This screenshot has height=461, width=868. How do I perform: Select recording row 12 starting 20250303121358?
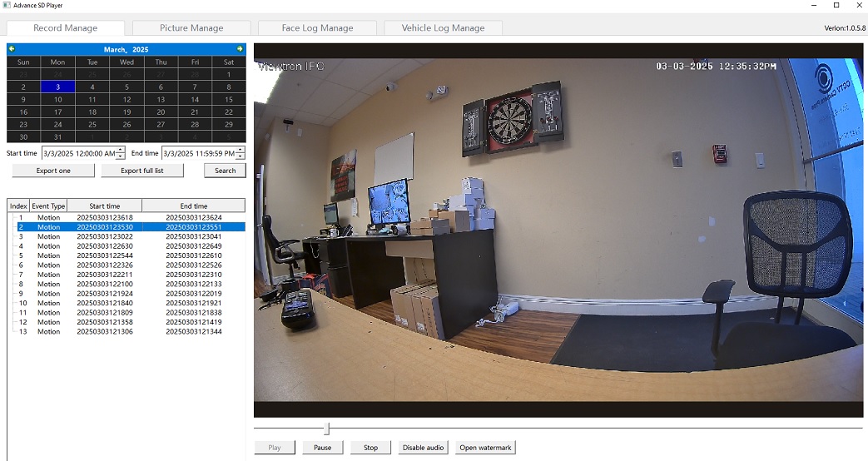point(126,322)
